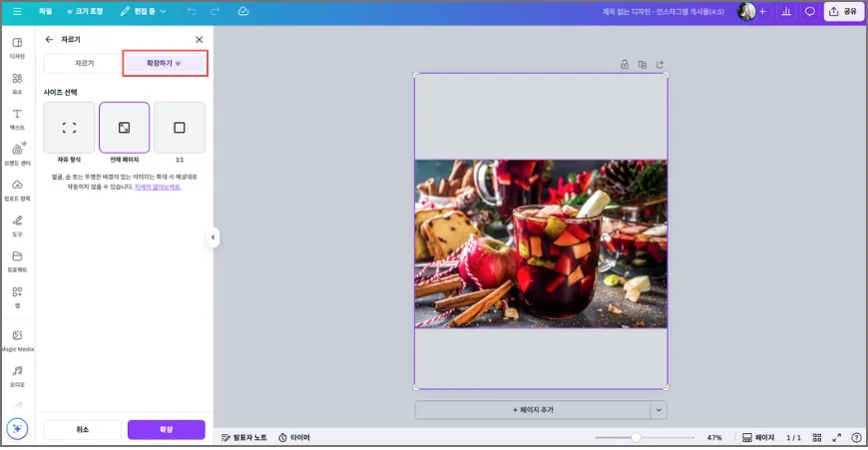Open the 크기 조정 resize menu
This screenshot has height=450, width=868.
pos(85,11)
